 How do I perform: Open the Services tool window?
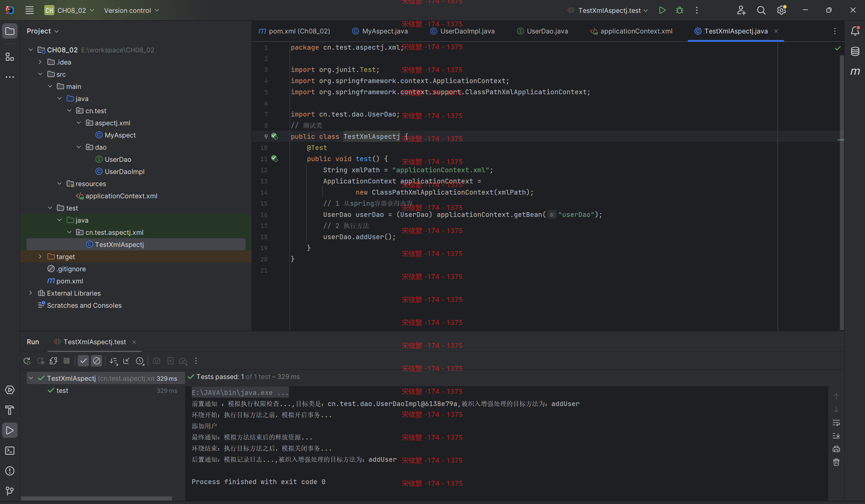click(x=10, y=390)
